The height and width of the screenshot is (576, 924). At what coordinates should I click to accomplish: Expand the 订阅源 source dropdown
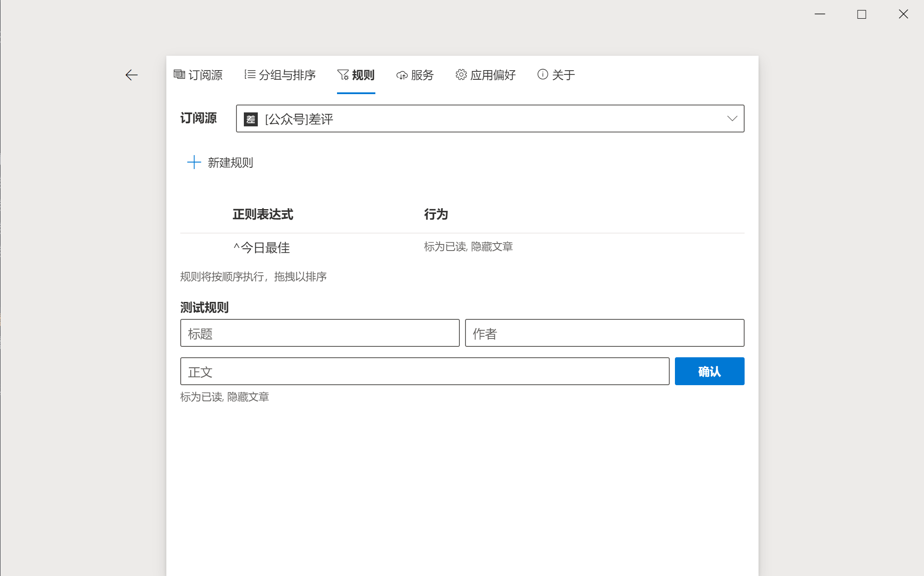coord(490,119)
